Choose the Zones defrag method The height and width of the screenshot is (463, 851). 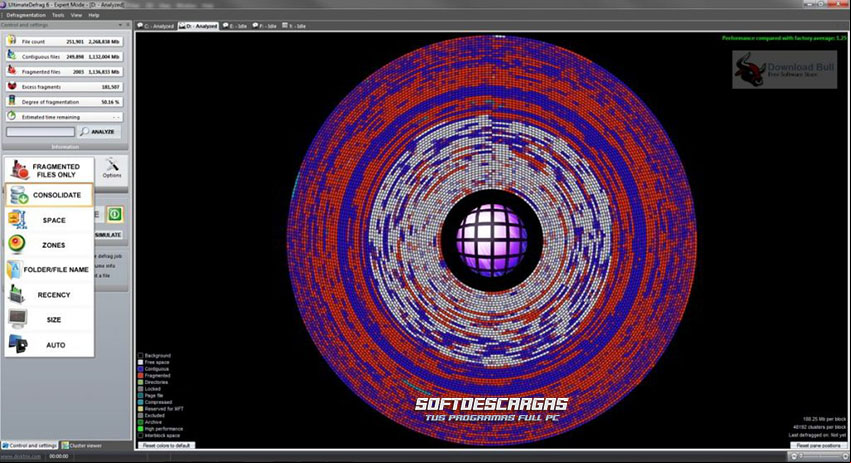(x=49, y=245)
